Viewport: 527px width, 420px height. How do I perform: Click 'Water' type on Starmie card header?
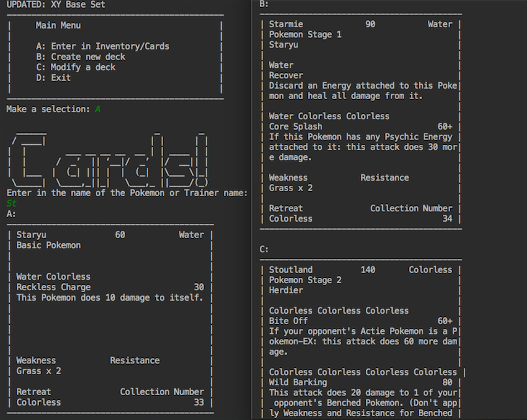click(440, 24)
